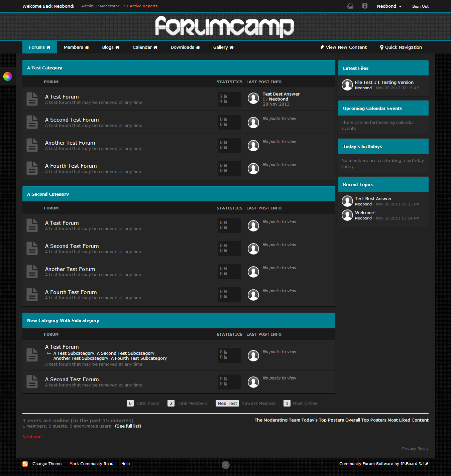Image resolution: width=451 pixels, height=476 pixels.
Task: Click forum icon beside Another Test Forum in A Second Category
Action: click(x=32, y=272)
